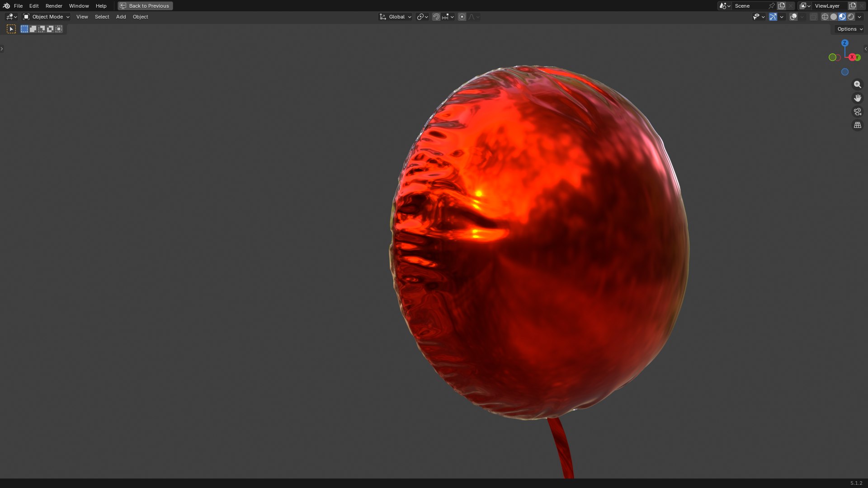Open the Window menu
The width and height of the screenshot is (868, 488).
(x=79, y=6)
